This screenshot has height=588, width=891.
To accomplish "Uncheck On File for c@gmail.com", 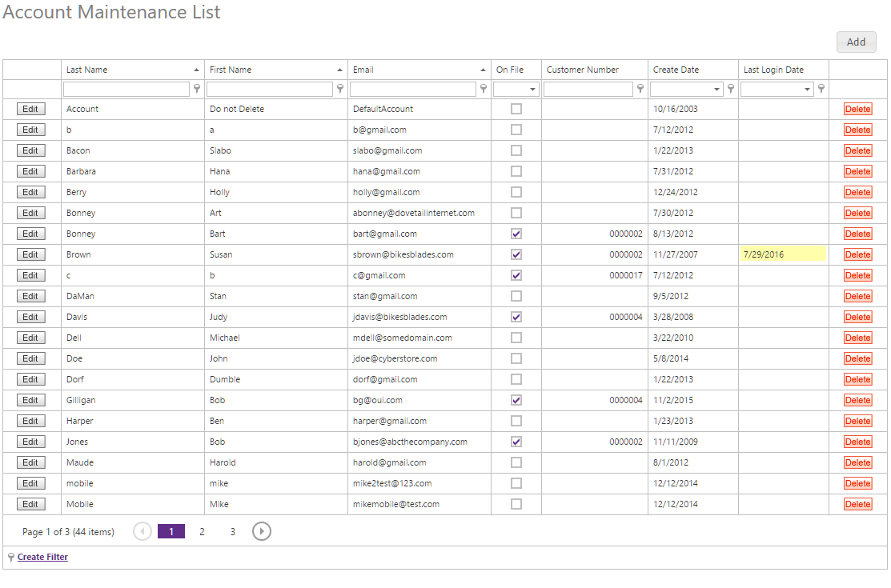I will [516, 275].
